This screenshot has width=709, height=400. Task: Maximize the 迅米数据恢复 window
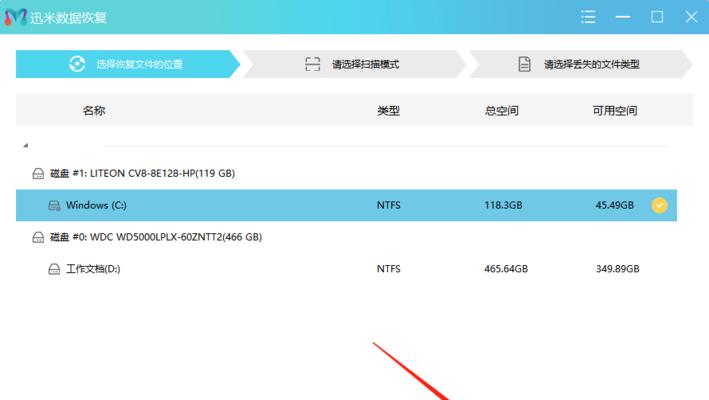657,17
